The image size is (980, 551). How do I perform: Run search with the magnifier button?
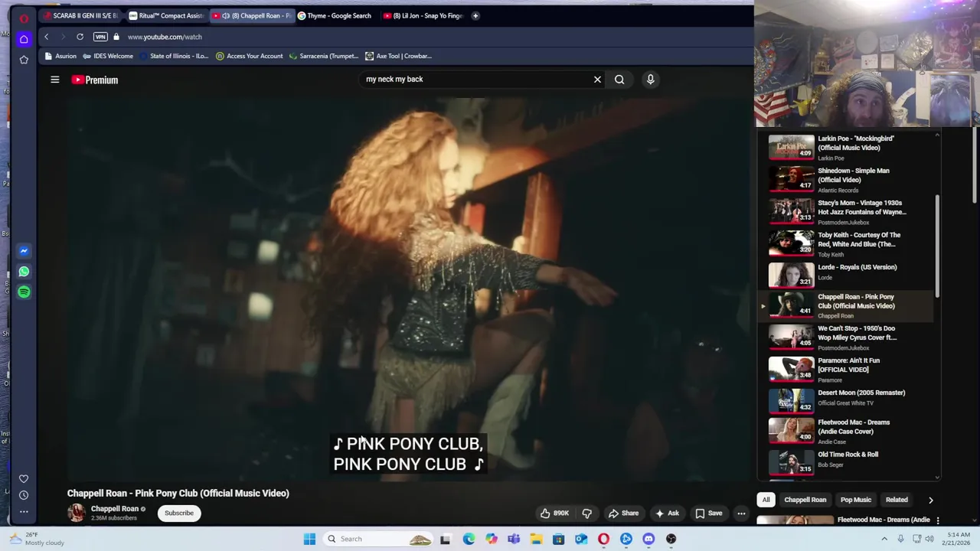[619, 79]
